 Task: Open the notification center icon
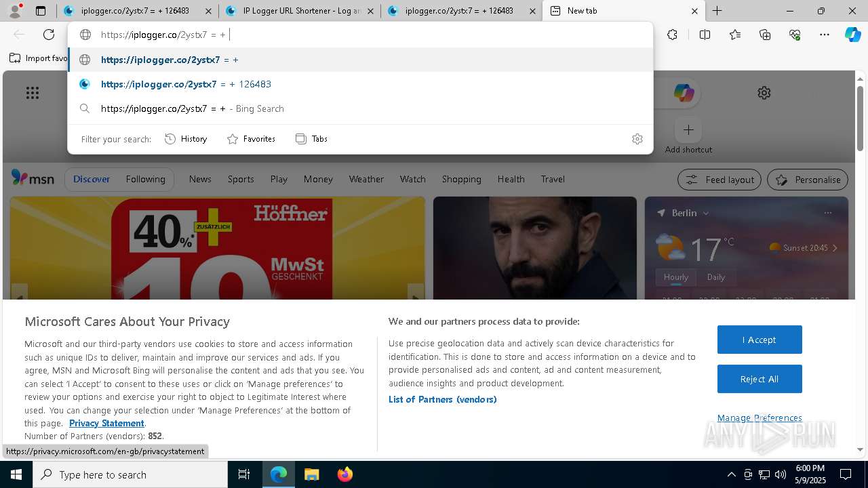(846, 474)
